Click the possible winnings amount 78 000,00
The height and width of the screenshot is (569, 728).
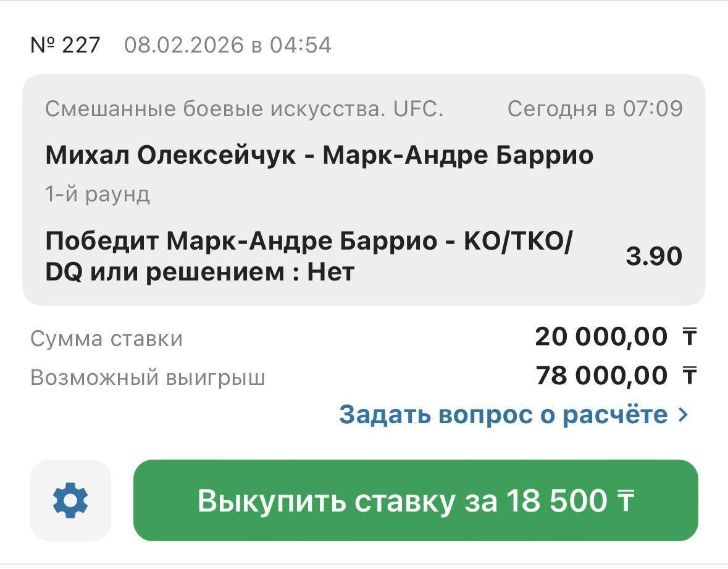pyautogui.click(x=601, y=376)
